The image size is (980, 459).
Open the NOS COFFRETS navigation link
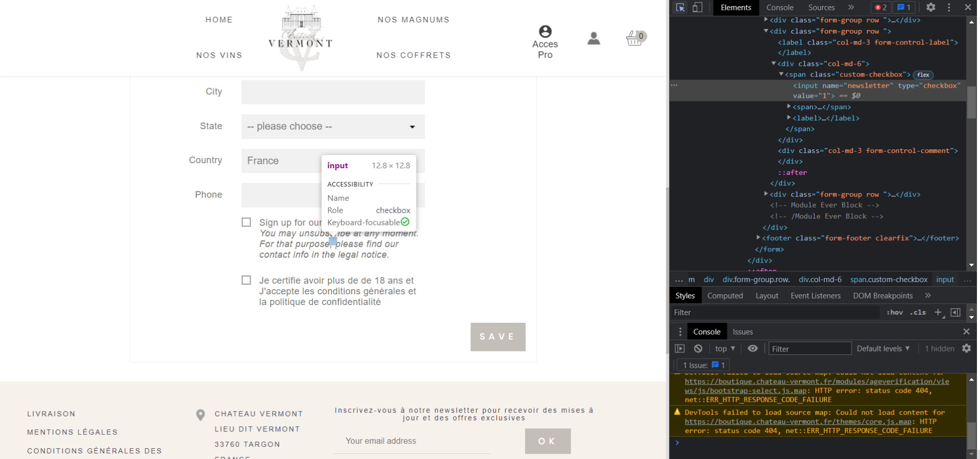pos(414,55)
